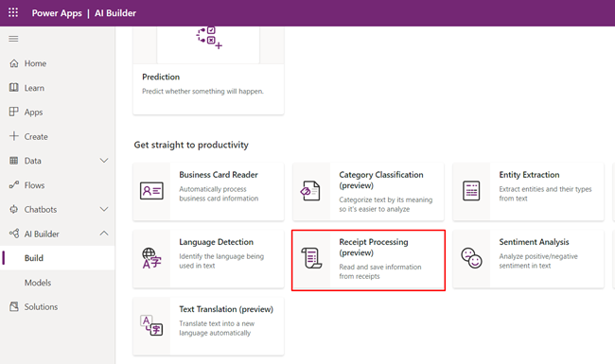This screenshot has height=364, width=615.
Task: Go to Home in sidebar
Action: (35, 63)
